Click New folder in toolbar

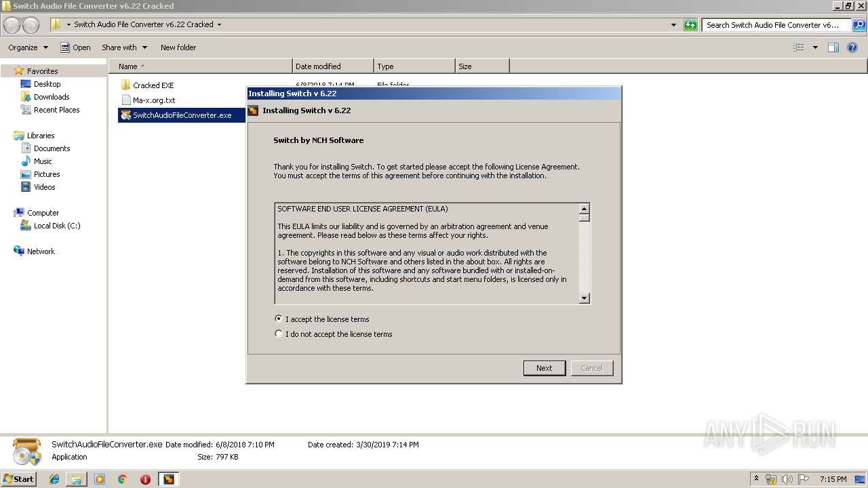click(x=178, y=47)
